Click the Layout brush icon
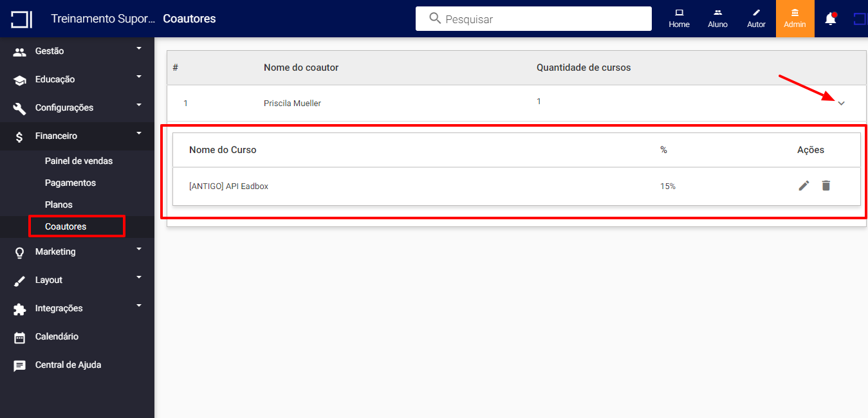868x418 pixels. coord(20,281)
